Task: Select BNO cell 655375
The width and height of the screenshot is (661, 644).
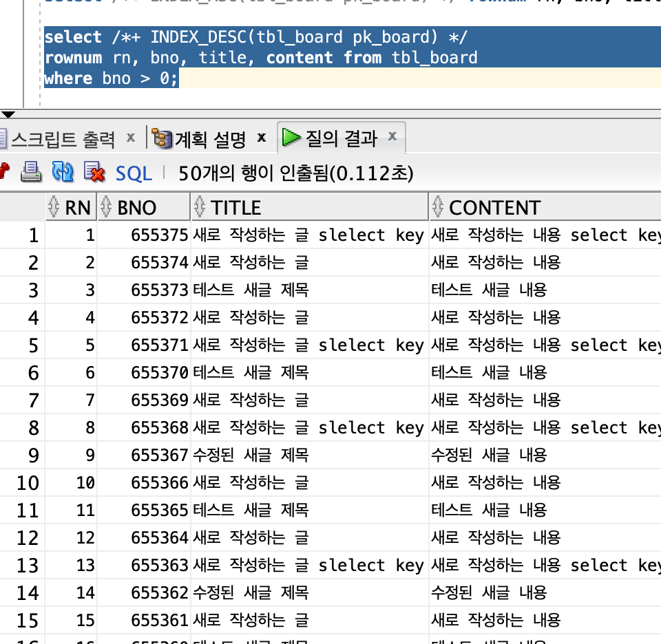Action: tap(144, 235)
